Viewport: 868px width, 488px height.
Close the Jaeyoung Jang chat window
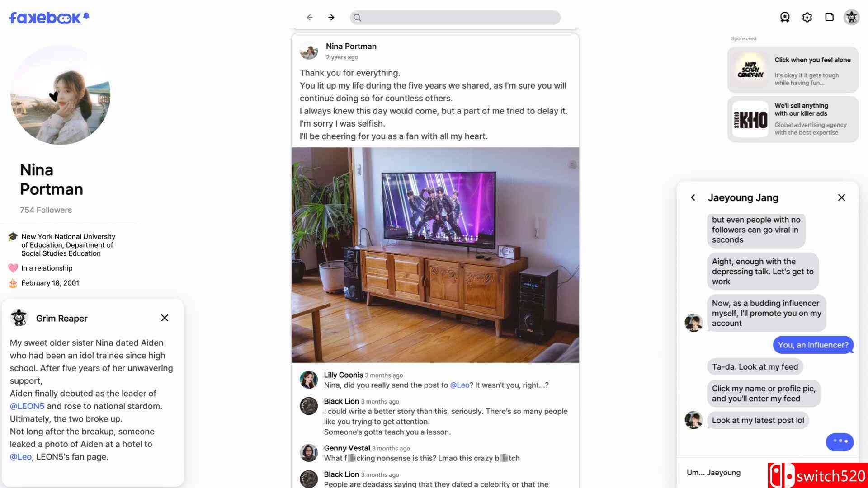tap(841, 197)
